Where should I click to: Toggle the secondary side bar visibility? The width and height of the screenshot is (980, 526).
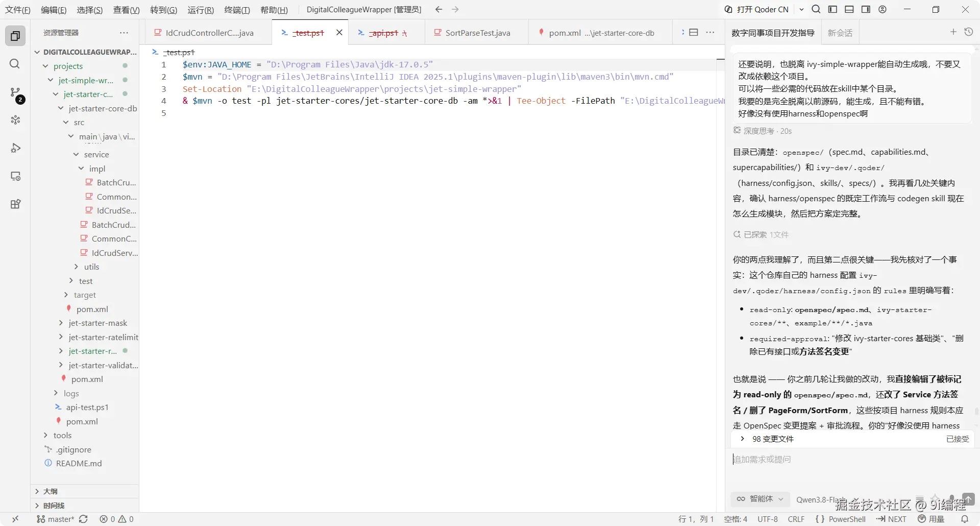click(866, 9)
